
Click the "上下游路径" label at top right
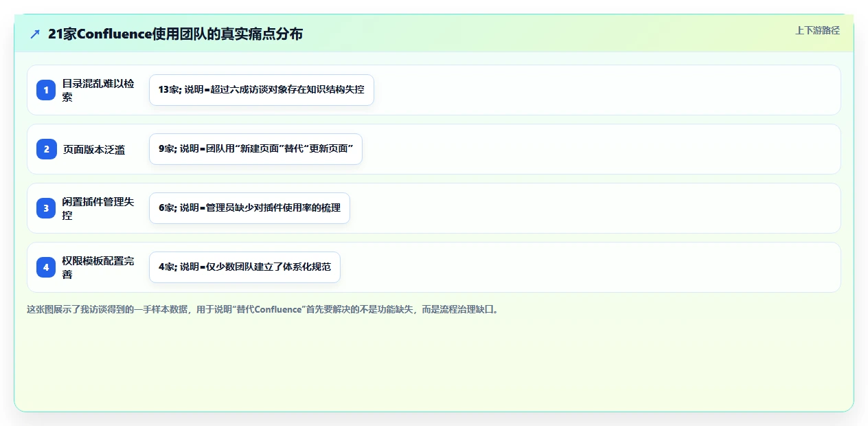[817, 30]
